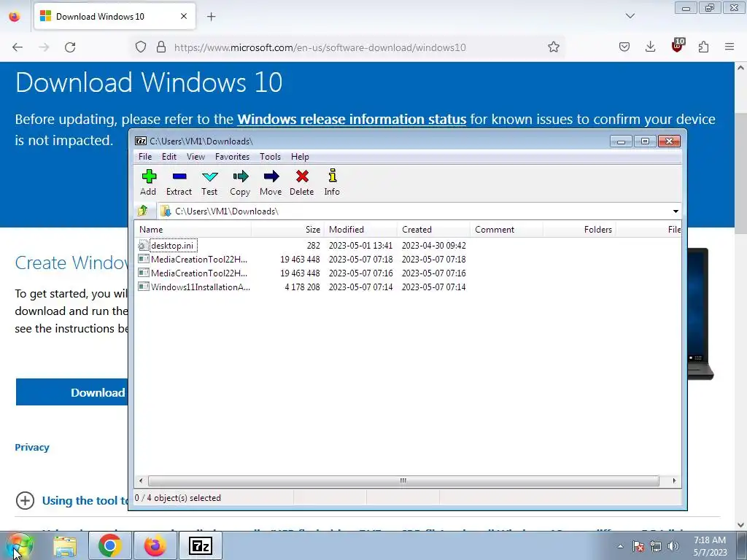Open the Firefox Extensions puzzle icon

coord(703,47)
